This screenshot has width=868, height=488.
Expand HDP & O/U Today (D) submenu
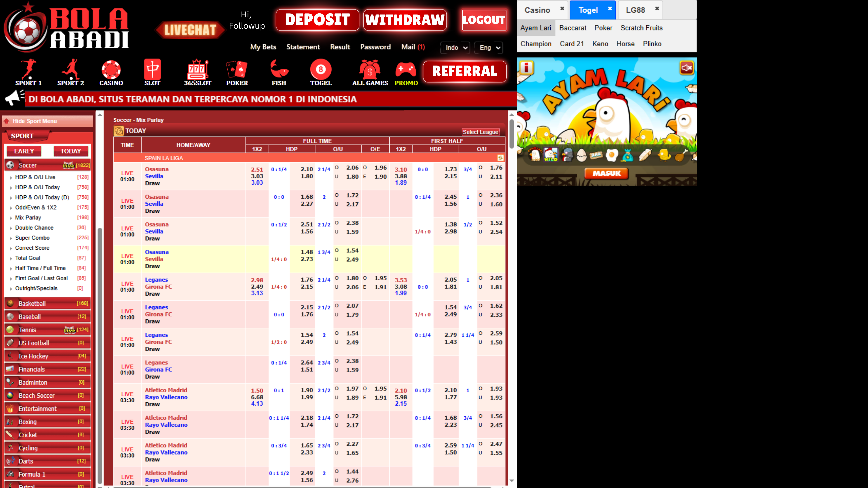pos(42,197)
